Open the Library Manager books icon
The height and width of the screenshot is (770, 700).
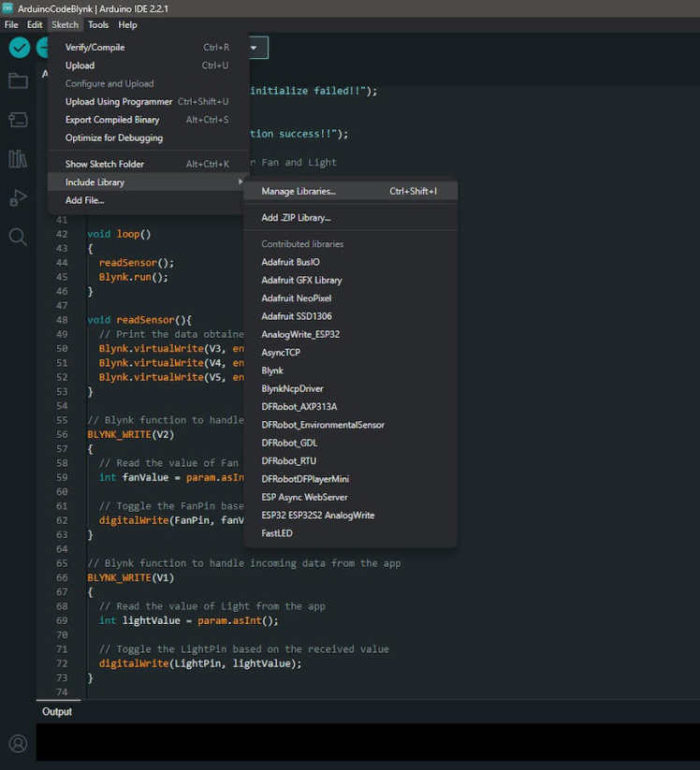(x=18, y=159)
